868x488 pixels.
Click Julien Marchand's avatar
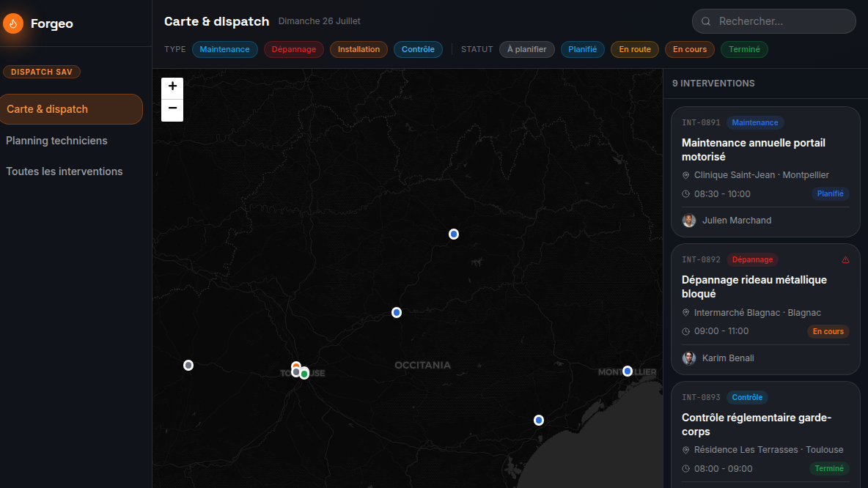[x=689, y=221]
